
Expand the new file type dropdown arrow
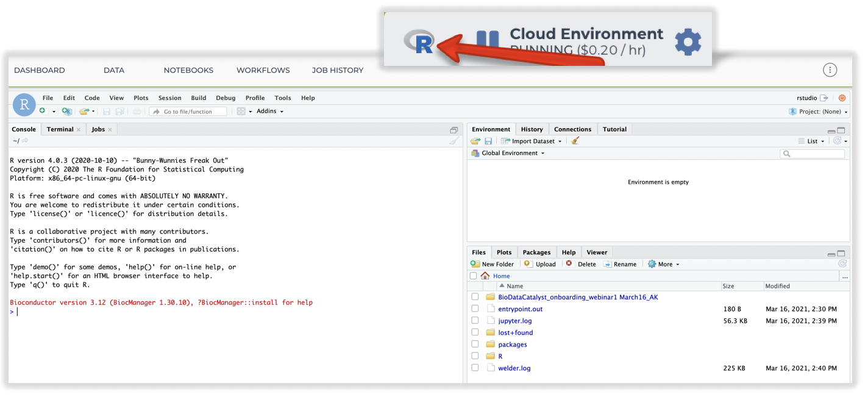(54, 112)
